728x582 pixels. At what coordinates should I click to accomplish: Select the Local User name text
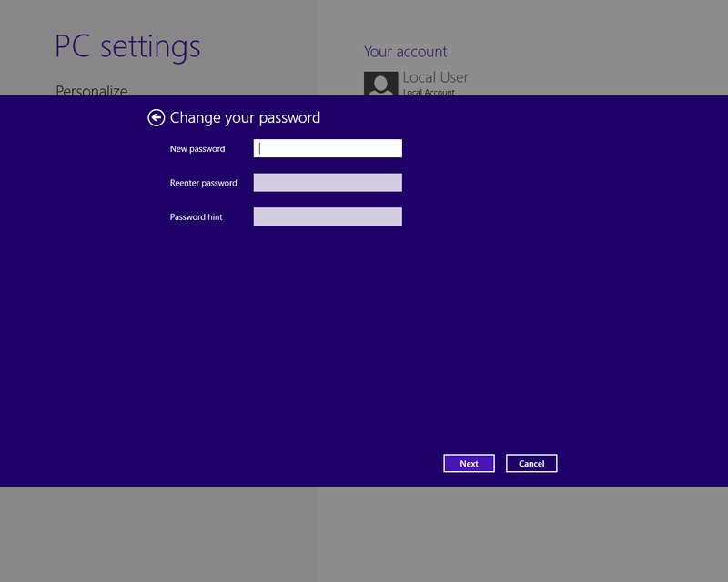436,77
